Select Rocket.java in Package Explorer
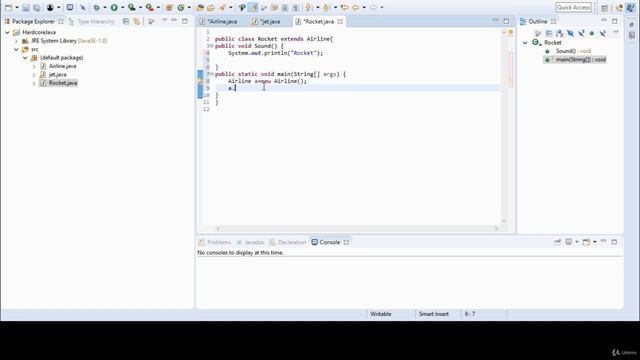Viewport: 640px width, 360px height. 63,83
